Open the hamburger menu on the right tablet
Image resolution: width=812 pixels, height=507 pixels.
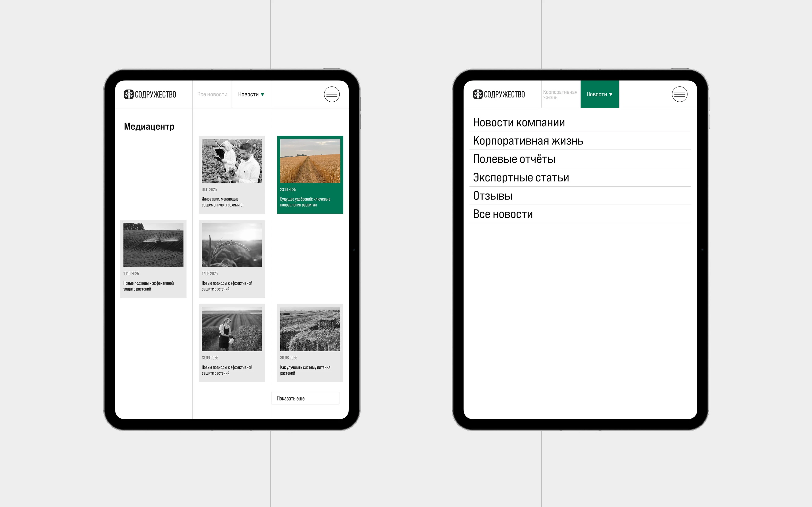pyautogui.click(x=680, y=94)
